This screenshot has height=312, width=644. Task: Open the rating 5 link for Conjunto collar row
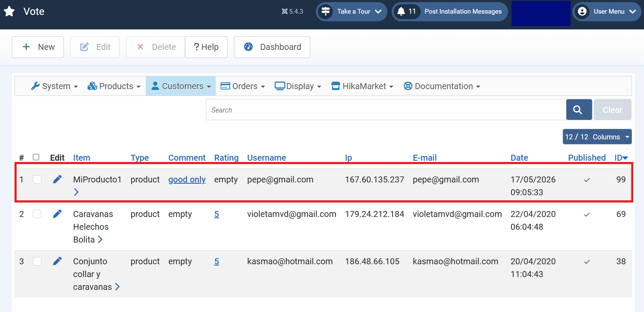(217, 261)
